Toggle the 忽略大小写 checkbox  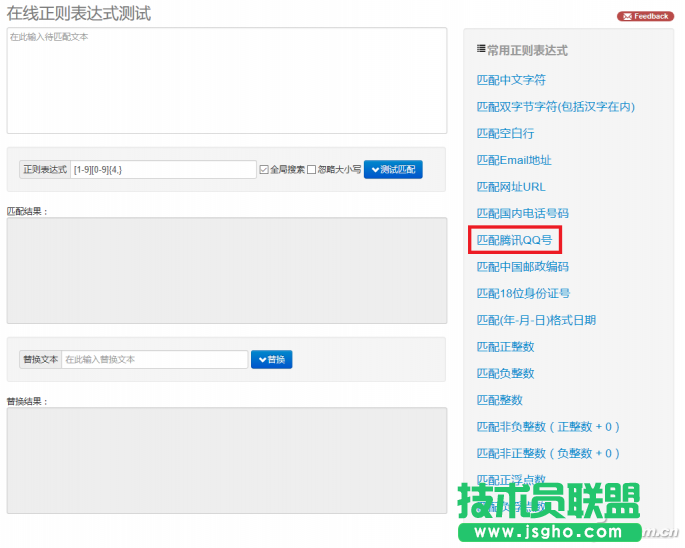312,170
